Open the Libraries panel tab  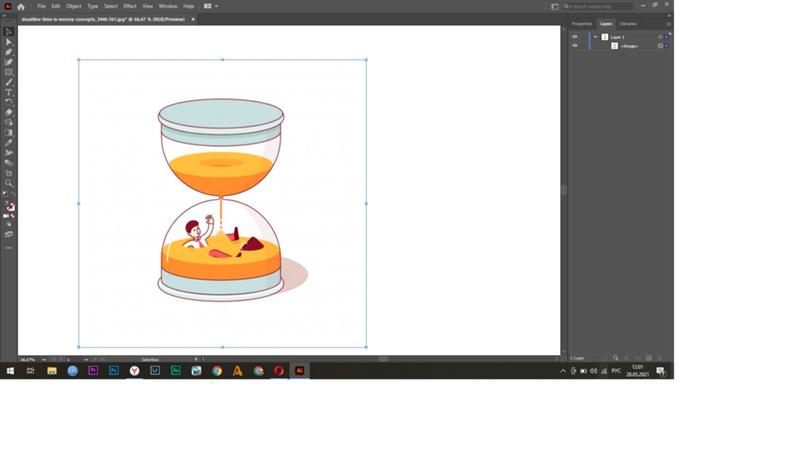pos(628,24)
